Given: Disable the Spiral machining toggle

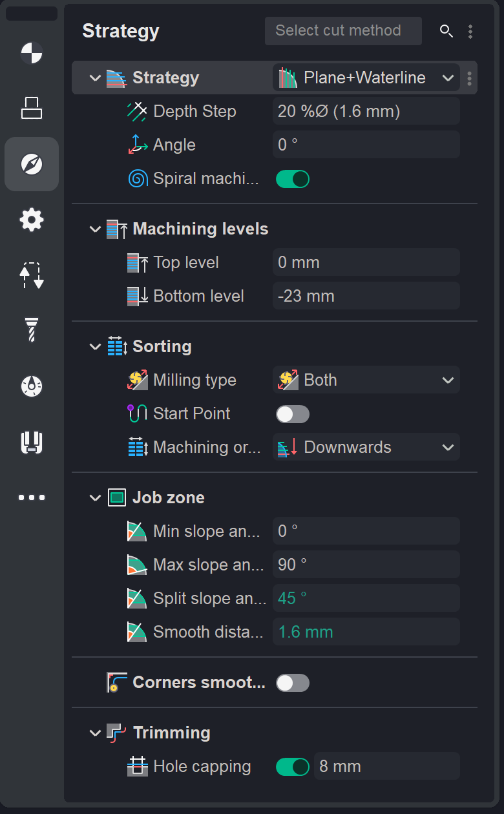Looking at the screenshot, I should tap(293, 179).
